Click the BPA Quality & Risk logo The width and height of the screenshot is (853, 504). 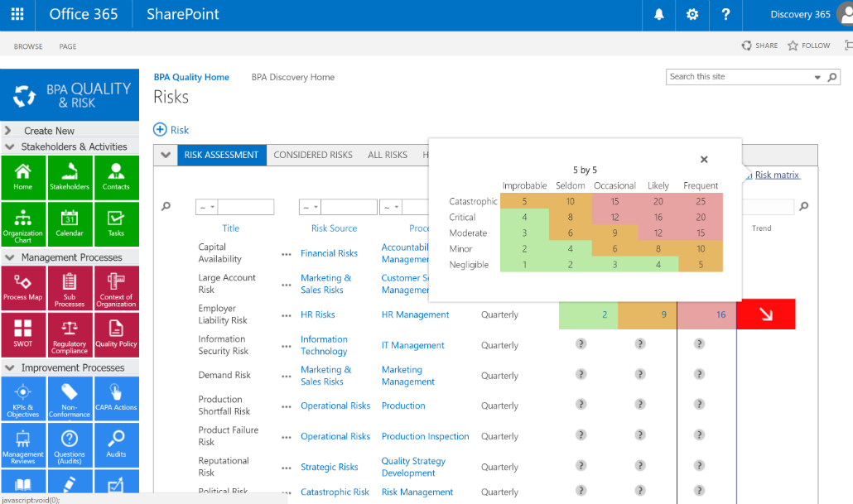click(70, 95)
